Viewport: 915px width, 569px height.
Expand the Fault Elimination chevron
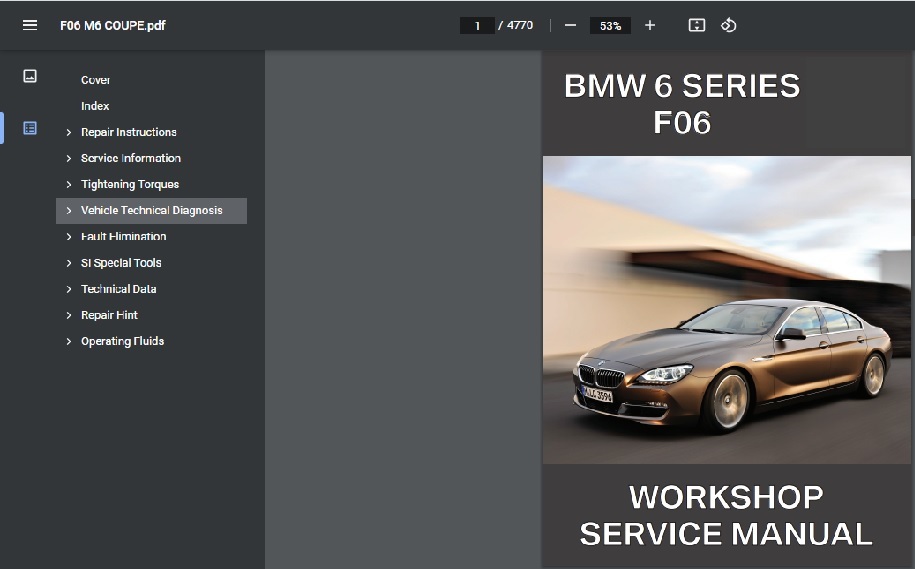[69, 236]
